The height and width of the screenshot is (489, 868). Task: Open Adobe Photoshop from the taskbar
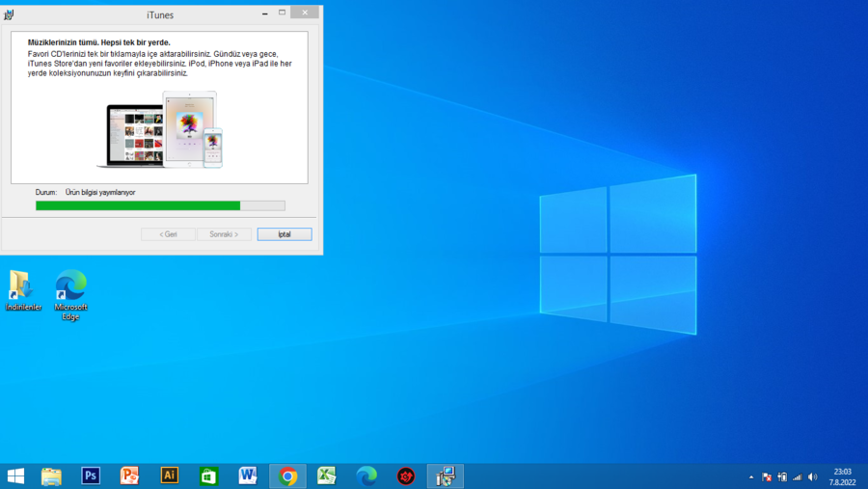91,475
